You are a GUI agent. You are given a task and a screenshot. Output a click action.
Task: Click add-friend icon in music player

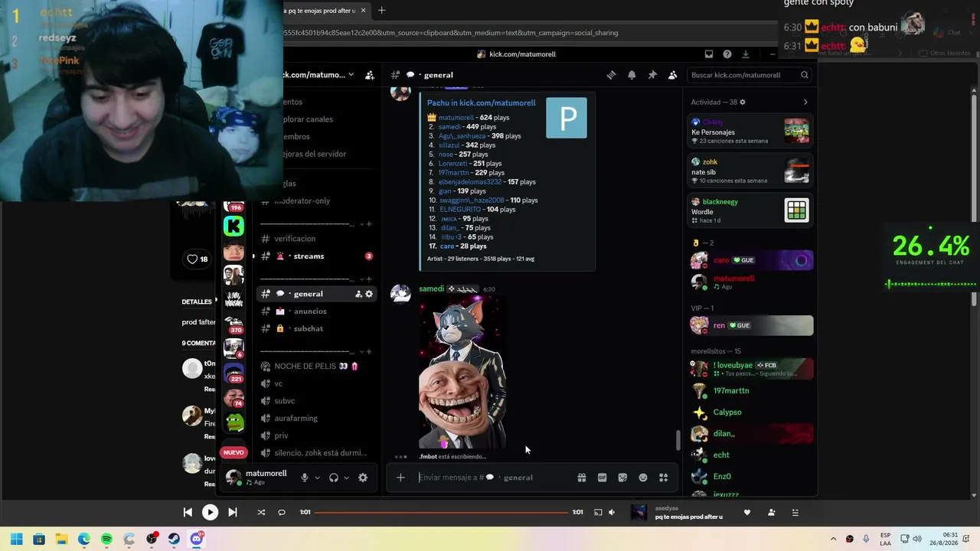[771, 513]
